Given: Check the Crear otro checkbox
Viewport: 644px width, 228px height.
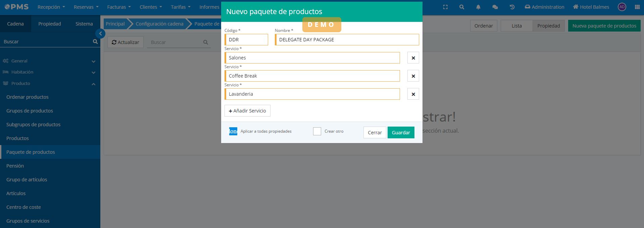Looking at the screenshot, I should (x=317, y=131).
